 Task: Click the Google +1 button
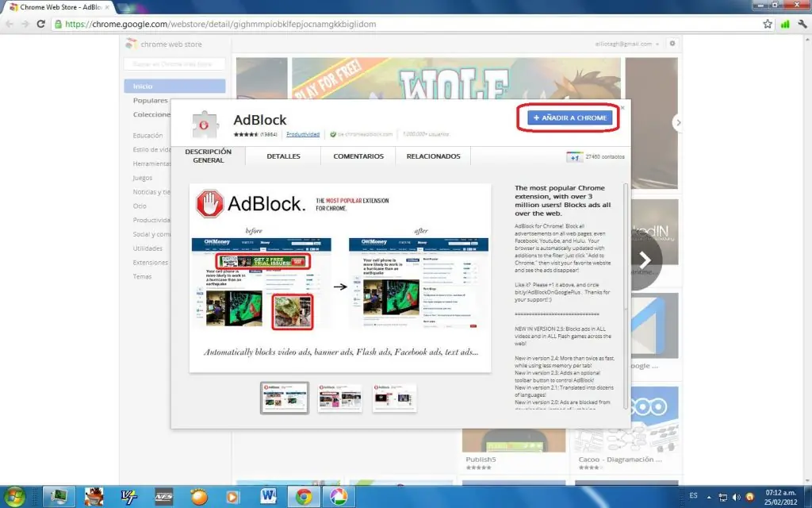pyautogui.click(x=574, y=157)
